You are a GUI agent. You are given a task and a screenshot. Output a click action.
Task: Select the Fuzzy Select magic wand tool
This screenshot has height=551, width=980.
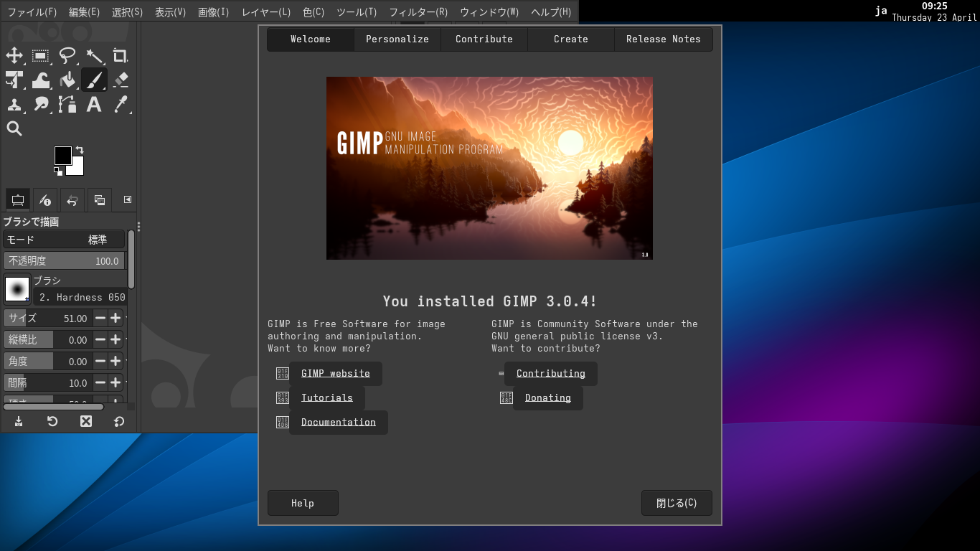coord(94,56)
